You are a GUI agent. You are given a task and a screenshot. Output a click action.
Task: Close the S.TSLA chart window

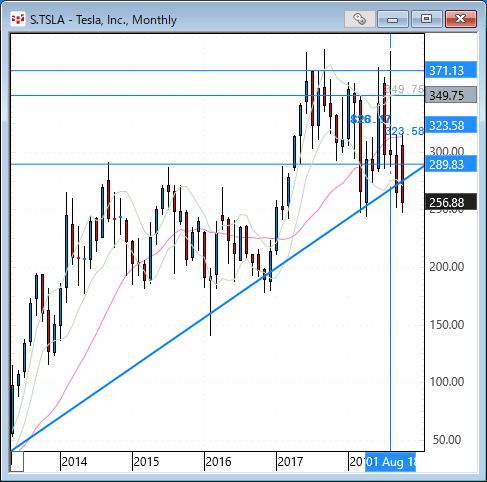[x=461, y=19]
